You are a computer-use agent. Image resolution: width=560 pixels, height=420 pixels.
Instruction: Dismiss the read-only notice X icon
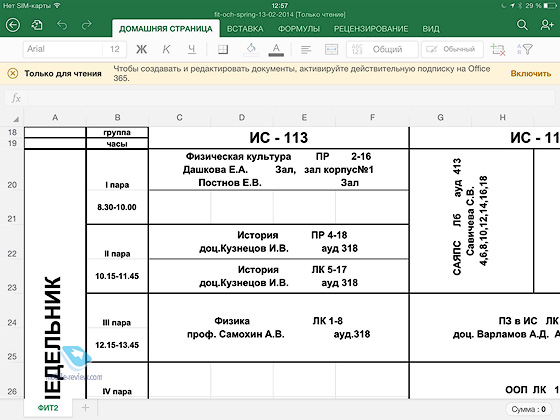pos(12,73)
